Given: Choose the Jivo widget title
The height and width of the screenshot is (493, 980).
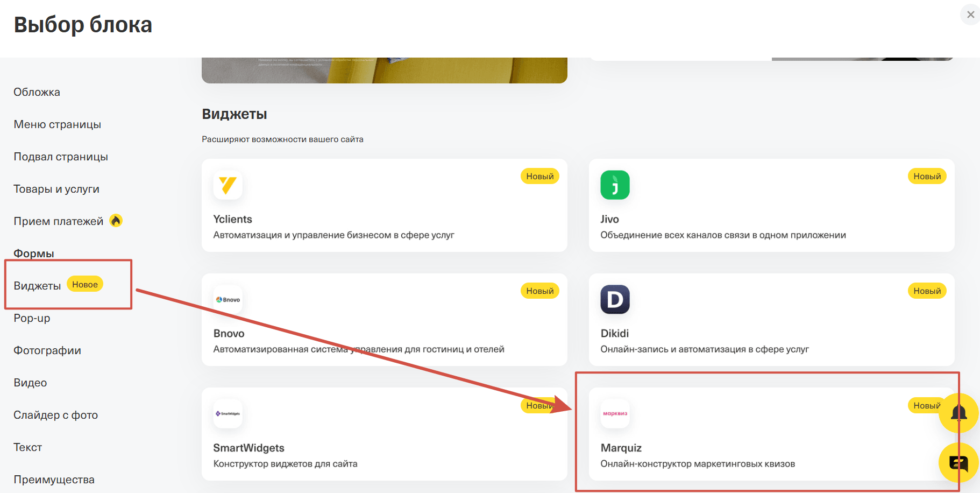Looking at the screenshot, I should click(x=609, y=219).
